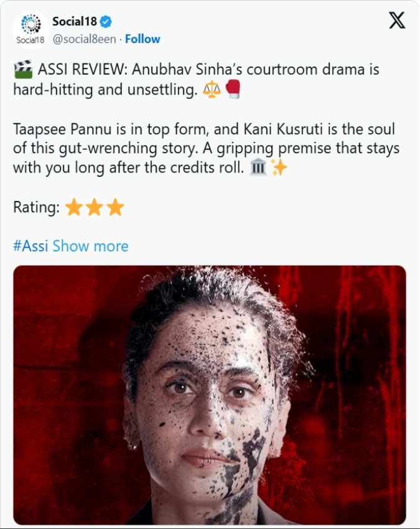Click the Social18 display name
The width and height of the screenshot is (420, 529).
tap(75, 22)
